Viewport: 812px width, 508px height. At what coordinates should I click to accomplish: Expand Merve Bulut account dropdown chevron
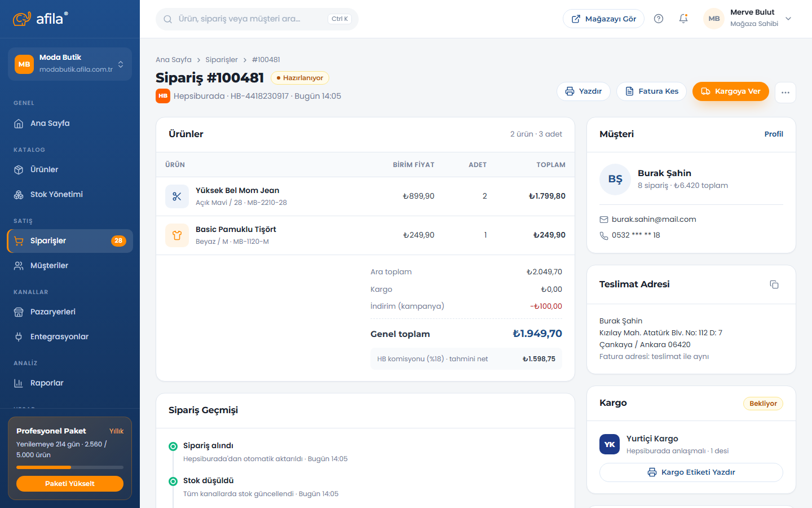[x=788, y=19]
